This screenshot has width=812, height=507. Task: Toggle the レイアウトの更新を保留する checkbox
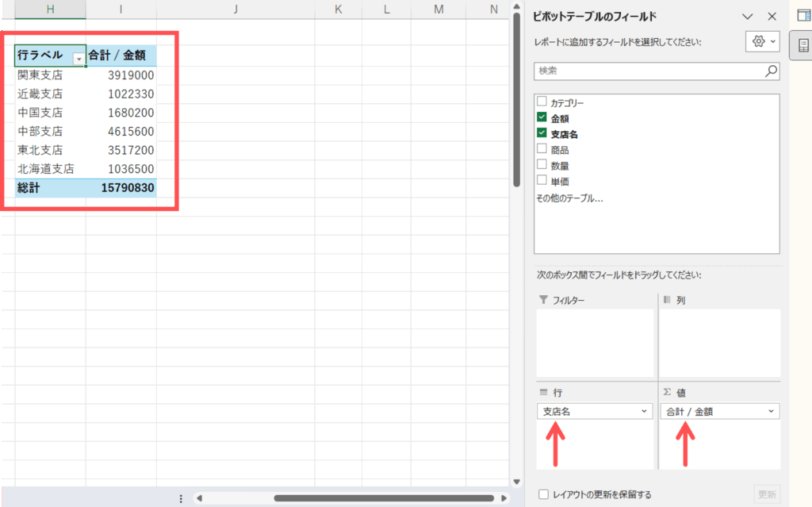(543, 494)
